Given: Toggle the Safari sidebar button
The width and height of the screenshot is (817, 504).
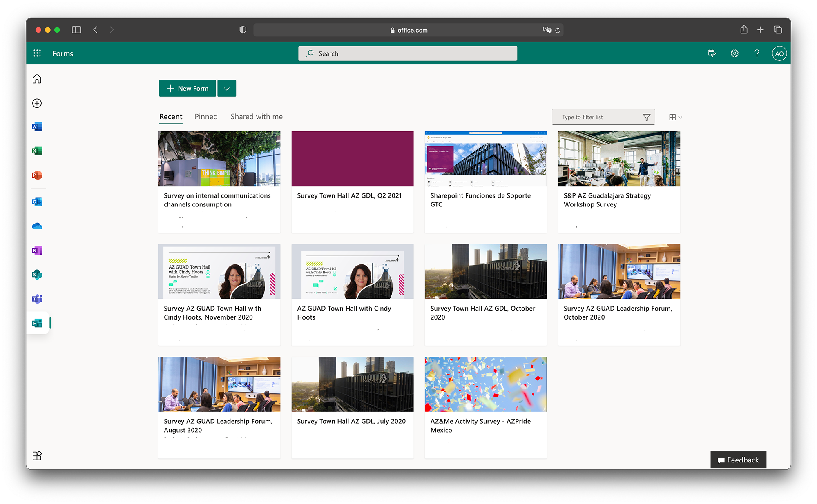Looking at the screenshot, I should click(76, 30).
